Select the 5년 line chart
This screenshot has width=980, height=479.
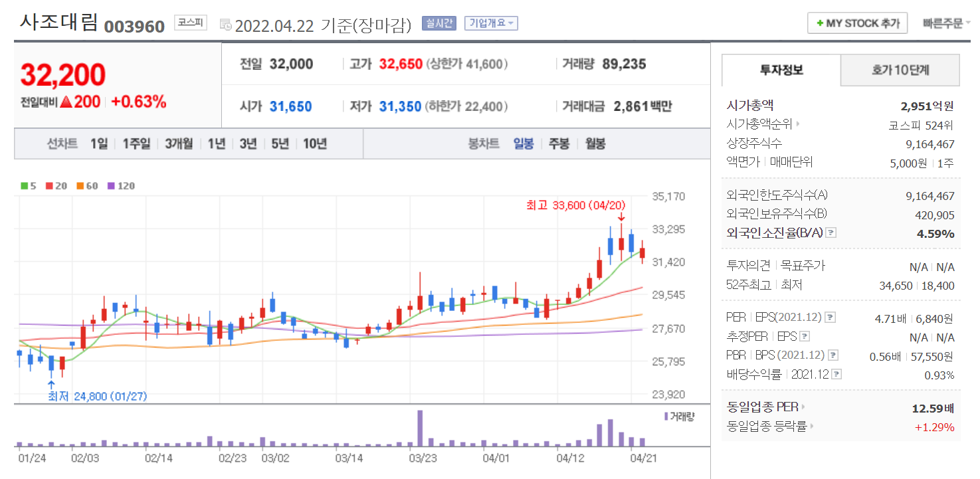coord(280,144)
